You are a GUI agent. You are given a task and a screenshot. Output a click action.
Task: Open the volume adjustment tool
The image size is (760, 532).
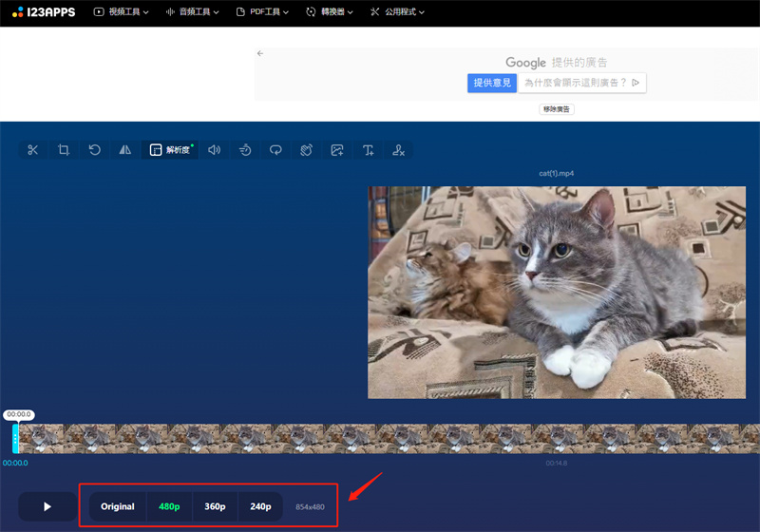click(x=215, y=150)
